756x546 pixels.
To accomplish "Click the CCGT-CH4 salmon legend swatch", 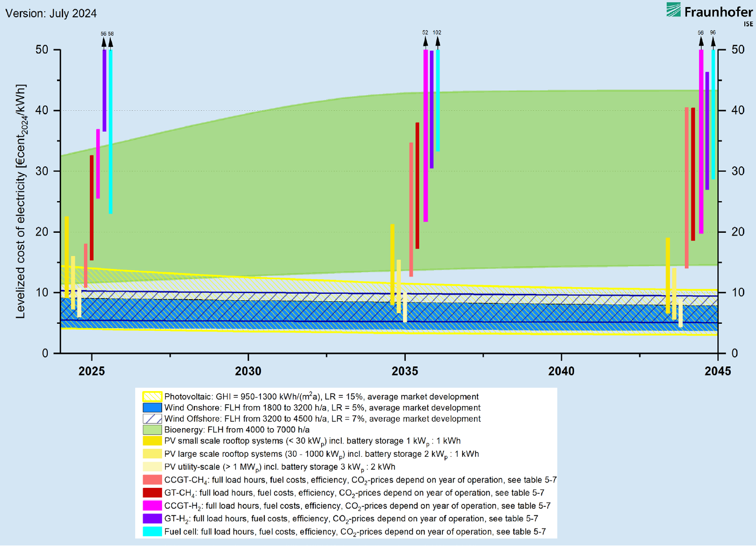I will tap(152, 480).
